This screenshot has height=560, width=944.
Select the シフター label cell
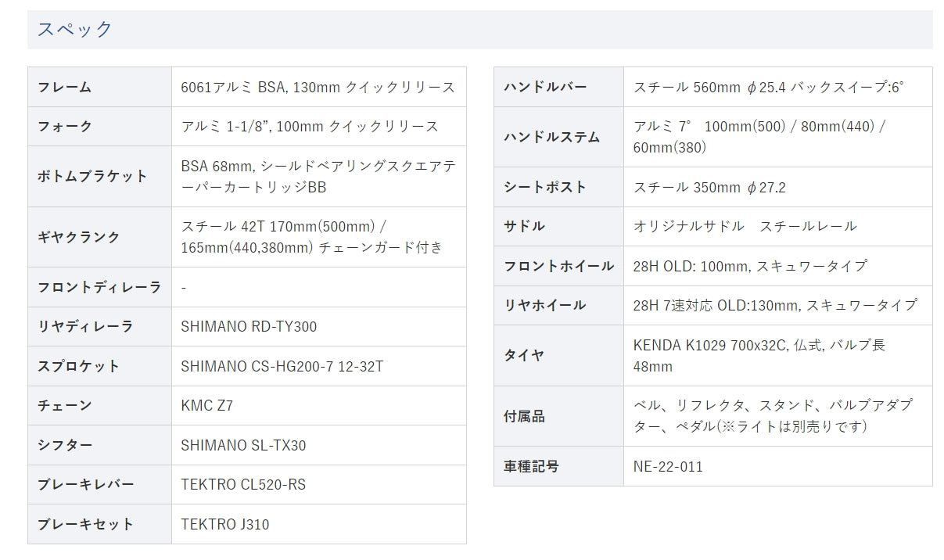[x=99, y=445]
